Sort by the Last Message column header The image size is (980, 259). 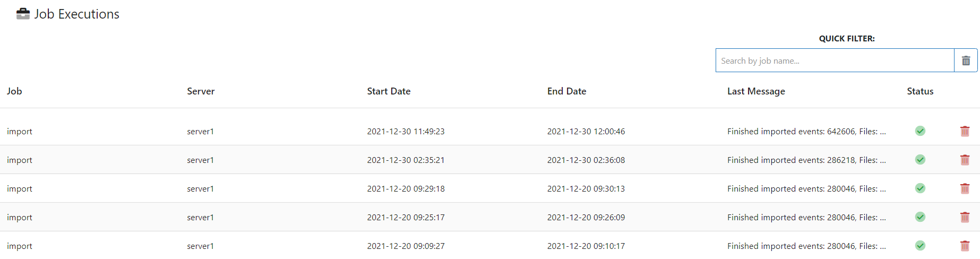click(756, 91)
